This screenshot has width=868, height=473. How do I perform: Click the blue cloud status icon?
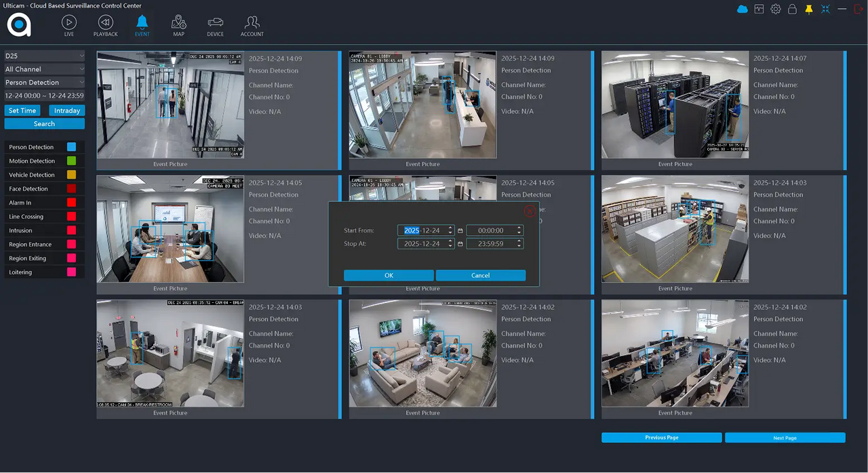[x=742, y=9]
